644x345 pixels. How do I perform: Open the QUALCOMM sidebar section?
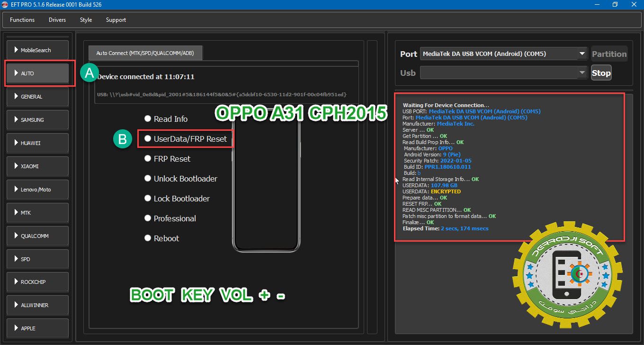pos(38,236)
